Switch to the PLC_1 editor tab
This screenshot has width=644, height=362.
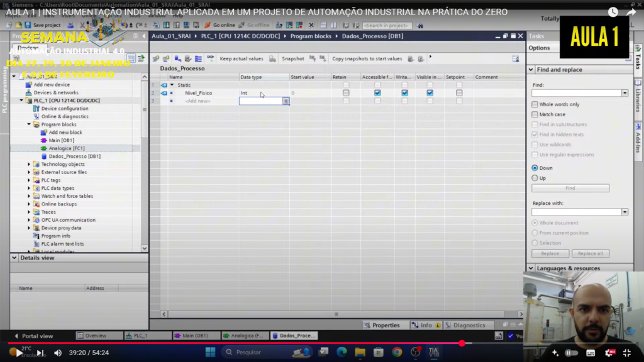click(x=147, y=336)
